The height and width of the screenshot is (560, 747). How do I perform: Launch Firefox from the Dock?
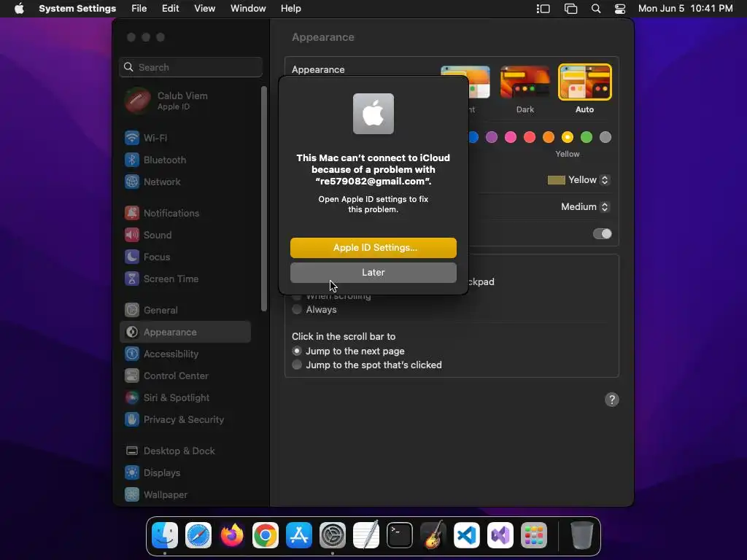coord(231,535)
